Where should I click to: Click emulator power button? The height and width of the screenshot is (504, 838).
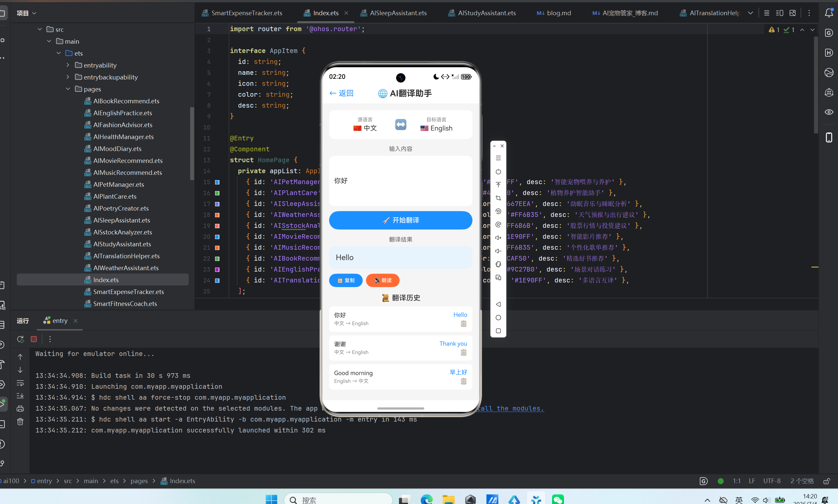498,172
